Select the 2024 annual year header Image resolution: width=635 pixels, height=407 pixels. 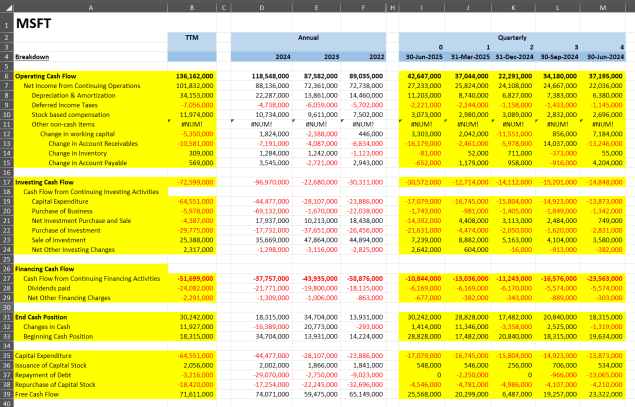(262, 57)
